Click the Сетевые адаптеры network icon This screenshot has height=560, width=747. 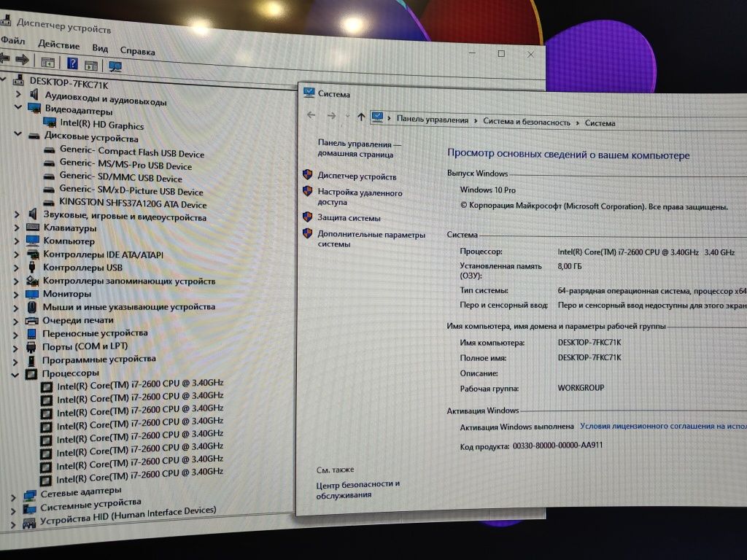pyautogui.click(x=29, y=496)
